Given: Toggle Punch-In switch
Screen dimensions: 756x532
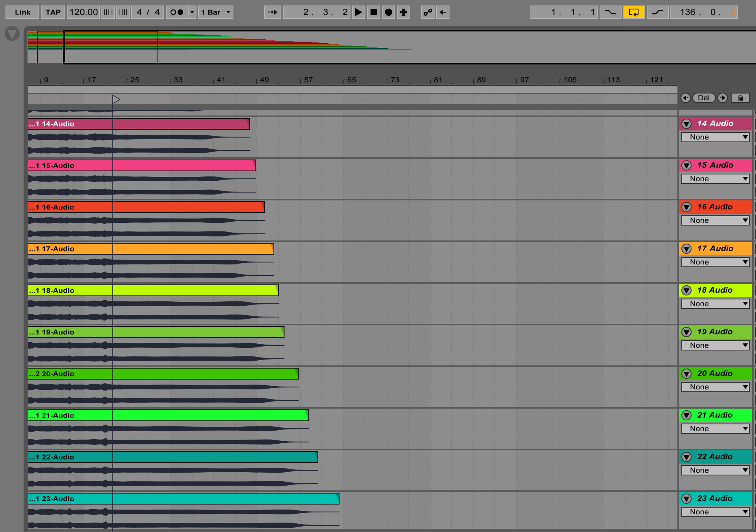Looking at the screenshot, I should pyautogui.click(x=610, y=12).
